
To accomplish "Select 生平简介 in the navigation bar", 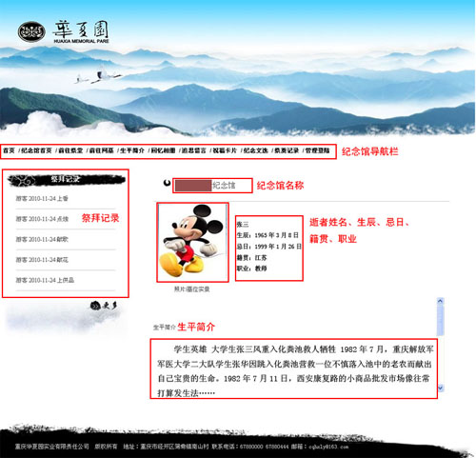I will [x=132, y=150].
